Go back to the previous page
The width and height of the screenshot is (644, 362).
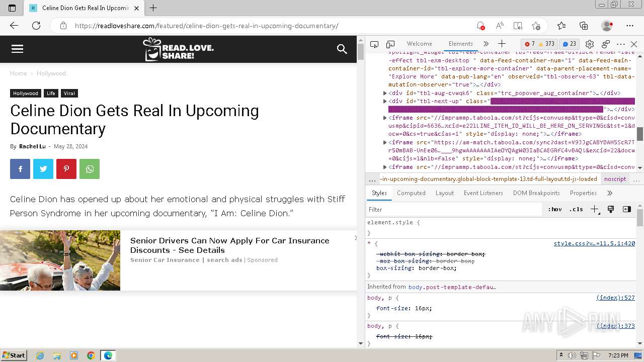tap(14, 26)
